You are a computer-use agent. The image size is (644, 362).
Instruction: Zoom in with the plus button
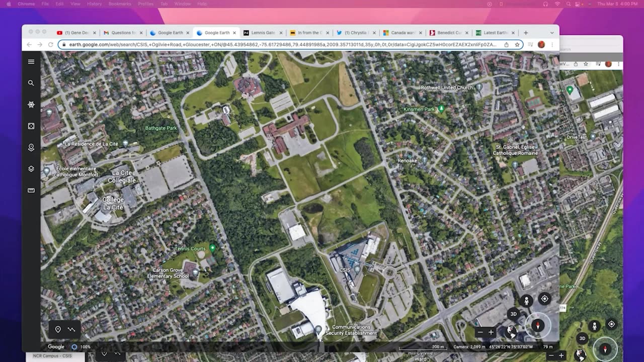point(491,332)
